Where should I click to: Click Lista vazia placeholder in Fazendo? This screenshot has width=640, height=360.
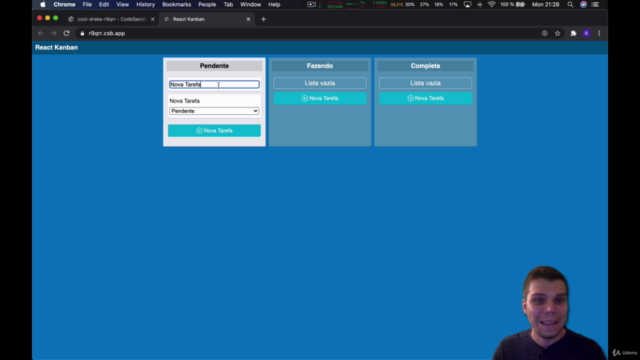tap(320, 83)
